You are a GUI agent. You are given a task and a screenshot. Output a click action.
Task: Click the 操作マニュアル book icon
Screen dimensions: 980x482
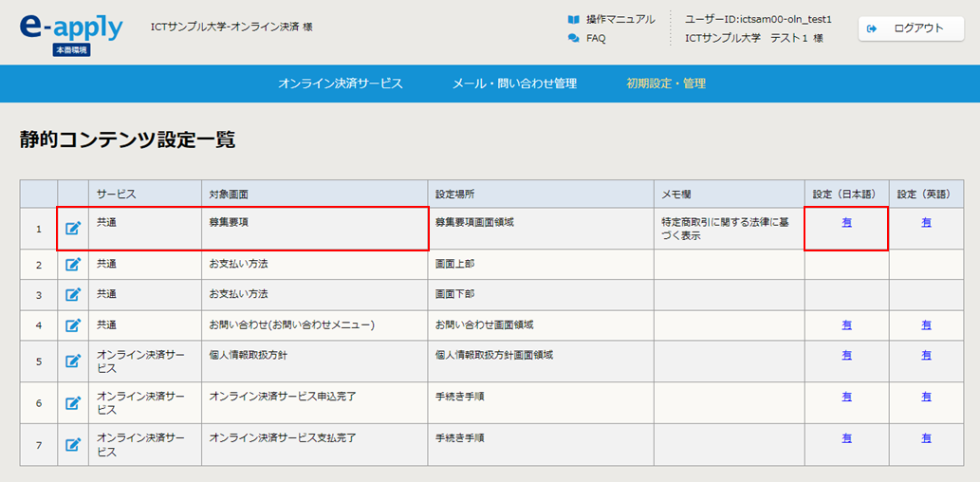click(574, 19)
